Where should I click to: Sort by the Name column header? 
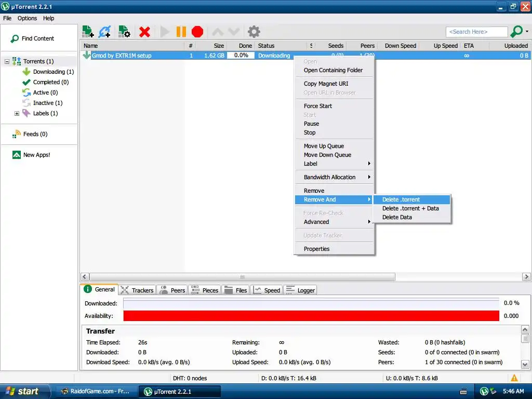pos(132,46)
